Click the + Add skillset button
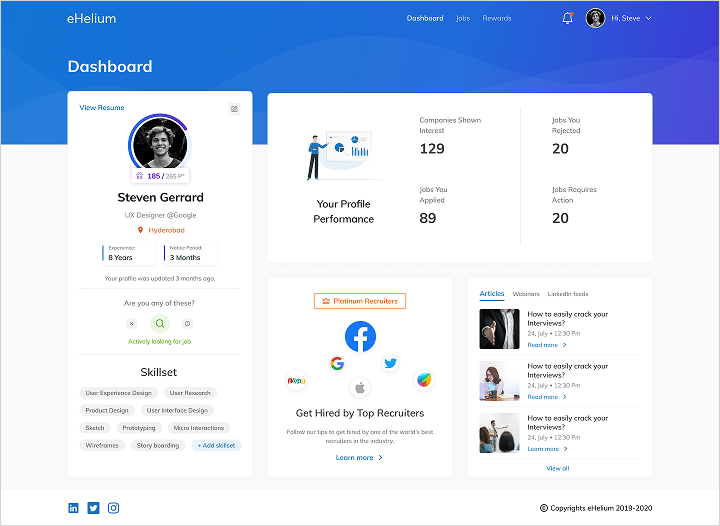Screen dimensions: 720x526 216,445
